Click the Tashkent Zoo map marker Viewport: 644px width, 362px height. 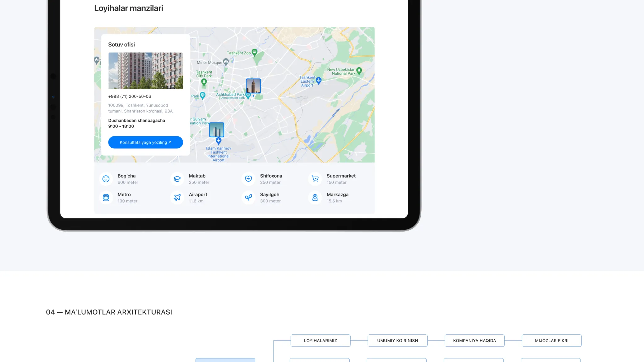255,52
